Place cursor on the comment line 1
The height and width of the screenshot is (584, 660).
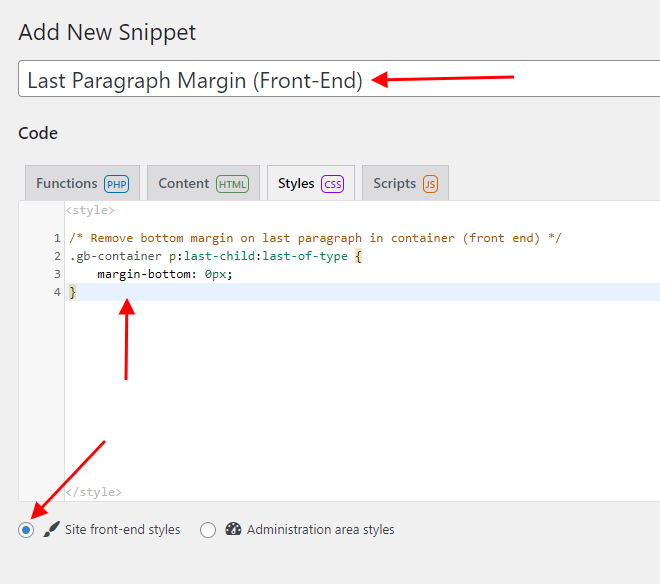coord(315,238)
